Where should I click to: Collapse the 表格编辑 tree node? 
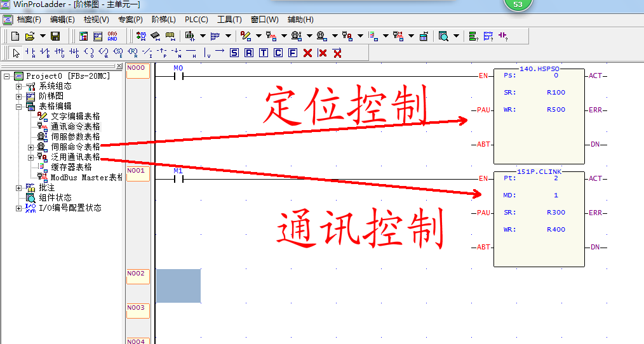click(x=19, y=107)
